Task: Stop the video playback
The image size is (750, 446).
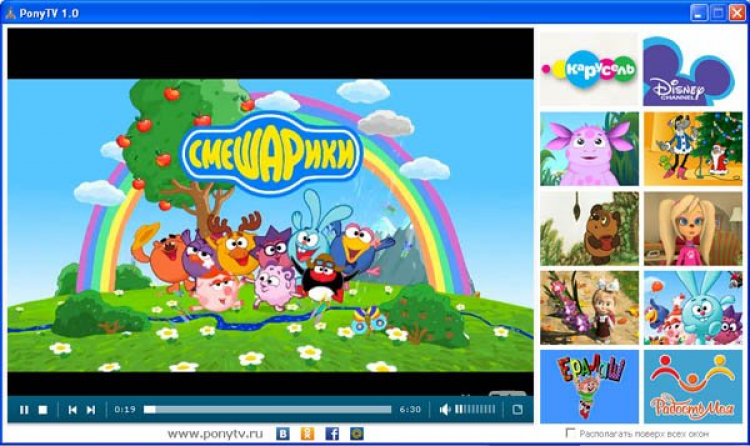Action: (x=43, y=410)
